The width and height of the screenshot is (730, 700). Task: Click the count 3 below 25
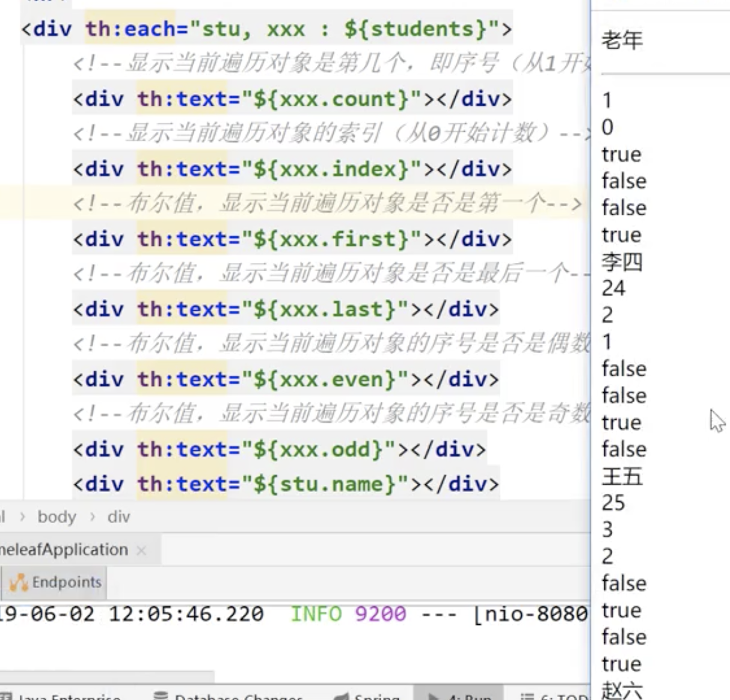coord(607,530)
